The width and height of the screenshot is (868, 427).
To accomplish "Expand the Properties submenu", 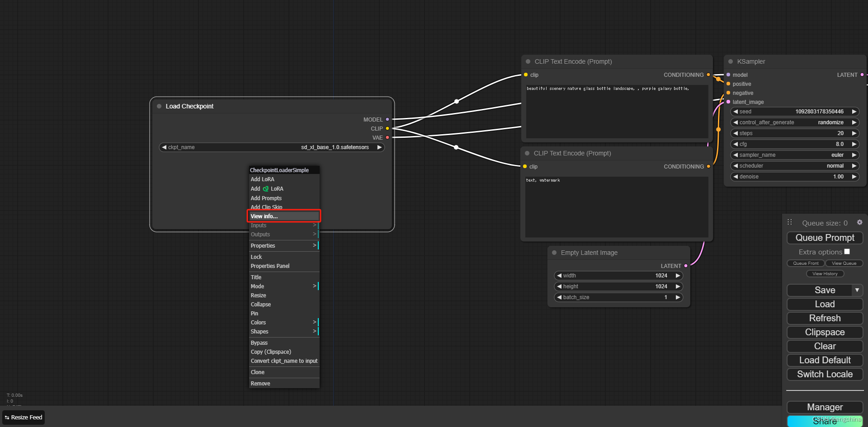I will pos(284,246).
